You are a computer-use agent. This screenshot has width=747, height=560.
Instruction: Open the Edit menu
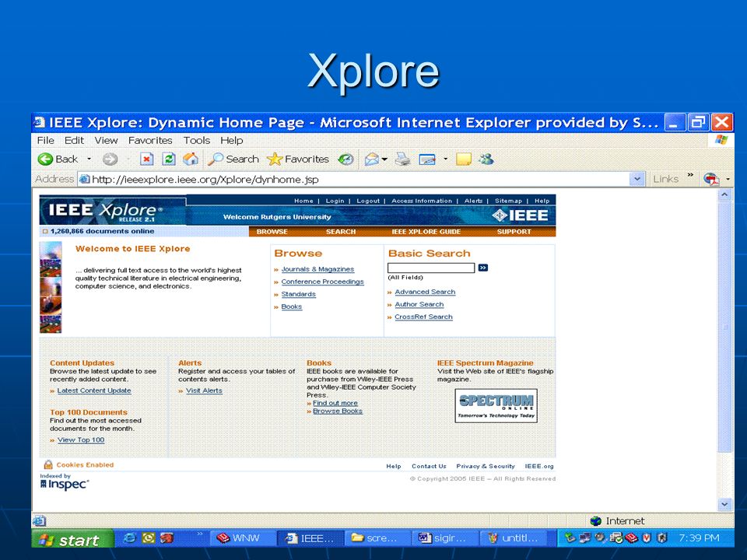(75, 141)
